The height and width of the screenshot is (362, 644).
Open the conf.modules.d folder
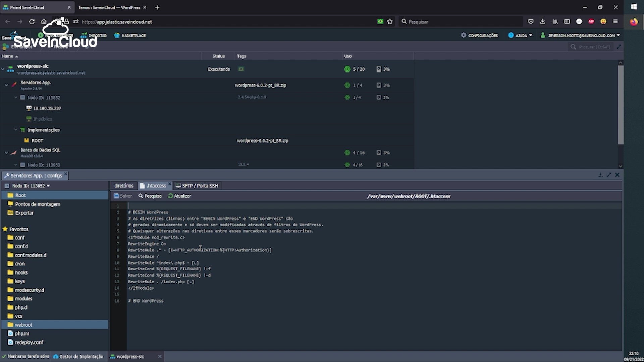27,255
